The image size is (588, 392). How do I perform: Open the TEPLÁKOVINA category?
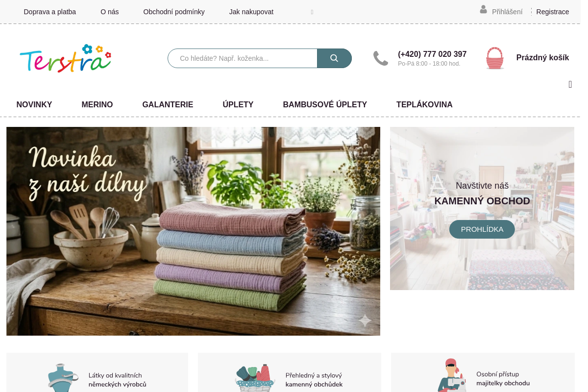pos(424,104)
